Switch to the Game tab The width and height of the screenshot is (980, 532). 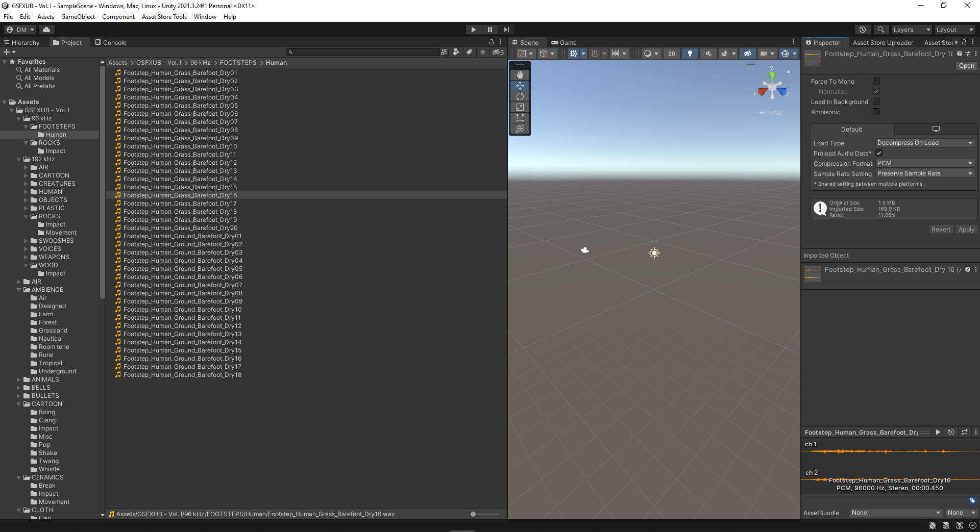[x=564, y=42]
